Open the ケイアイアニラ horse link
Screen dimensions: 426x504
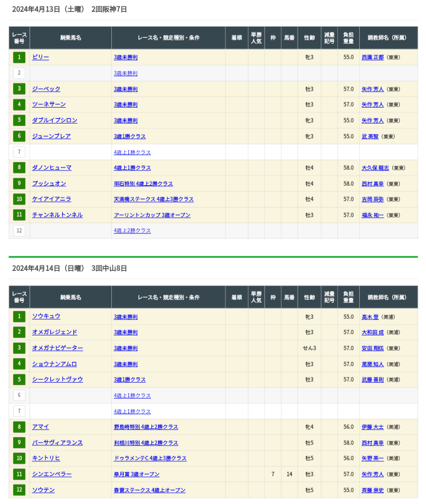pyautogui.click(x=51, y=199)
